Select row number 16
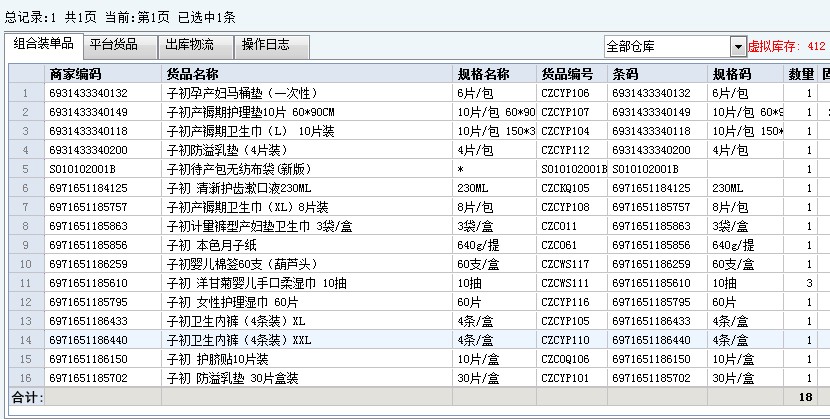 pyautogui.click(x=26, y=378)
